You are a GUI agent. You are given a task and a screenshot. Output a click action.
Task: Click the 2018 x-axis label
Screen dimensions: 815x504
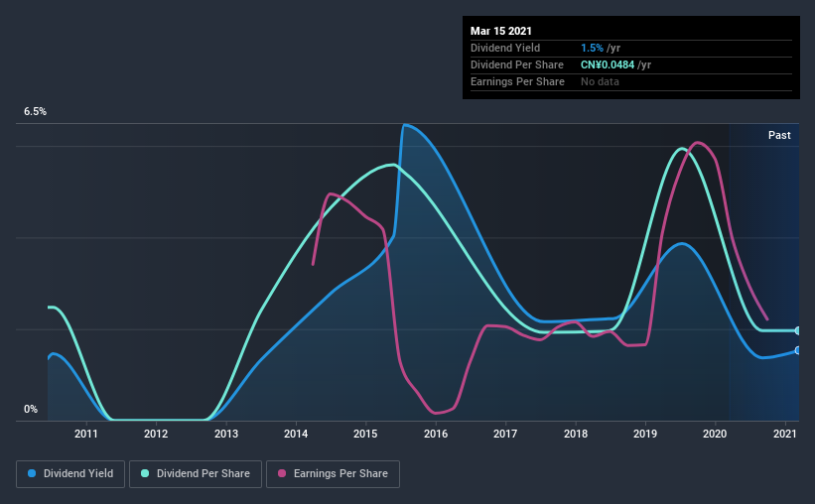point(576,434)
